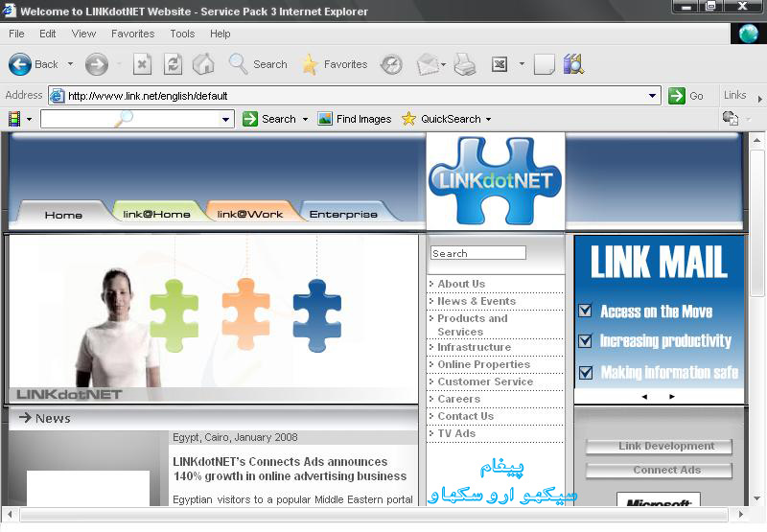Click the Back navigation arrow icon
Viewport: 767px width, 532px height.
pyautogui.click(x=20, y=64)
